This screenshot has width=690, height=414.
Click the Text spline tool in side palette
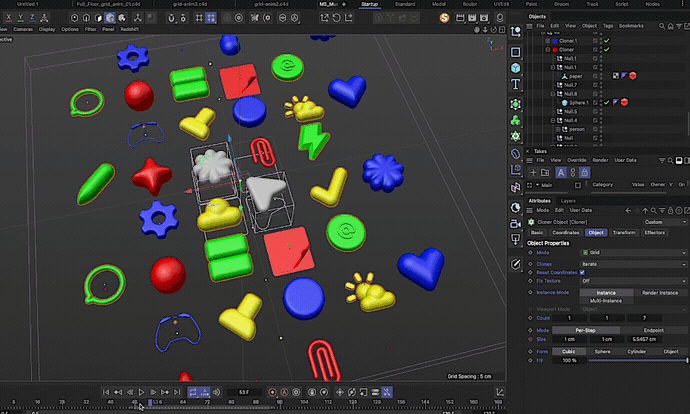515,84
